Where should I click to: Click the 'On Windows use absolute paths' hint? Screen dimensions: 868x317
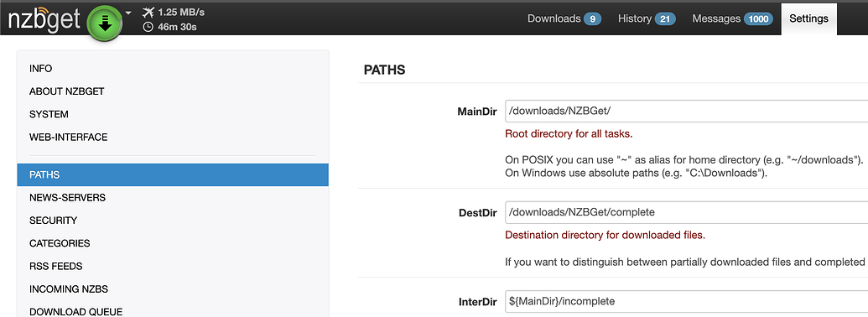[636, 173]
